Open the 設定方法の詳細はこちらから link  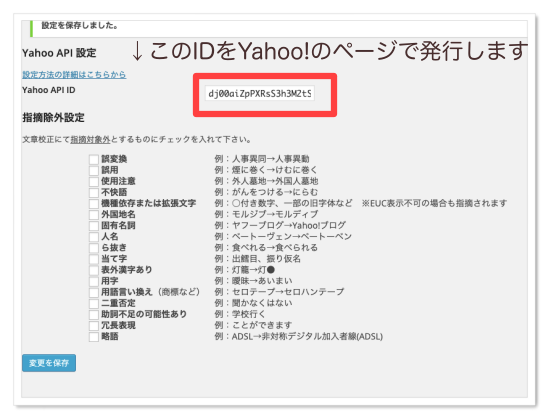point(74,75)
